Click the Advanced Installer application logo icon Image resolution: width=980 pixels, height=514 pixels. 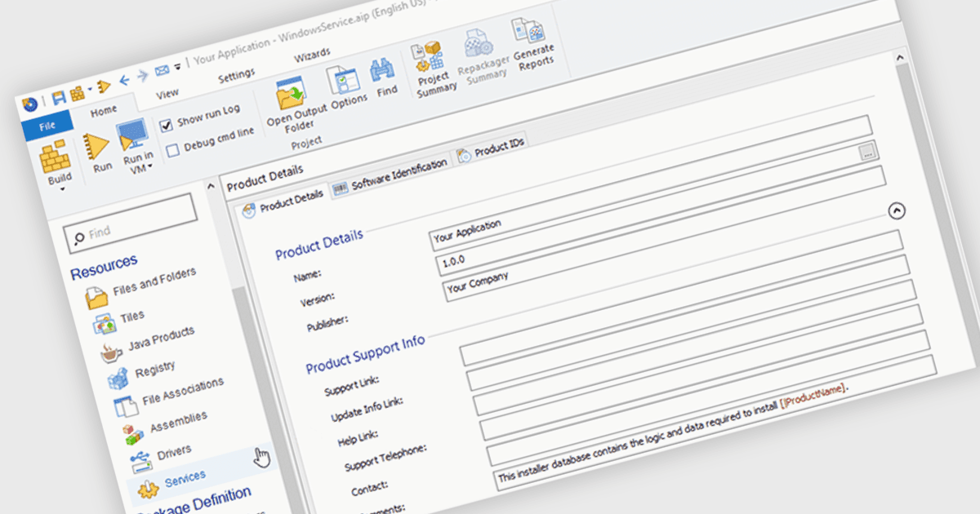pyautogui.click(x=30, y=104)
